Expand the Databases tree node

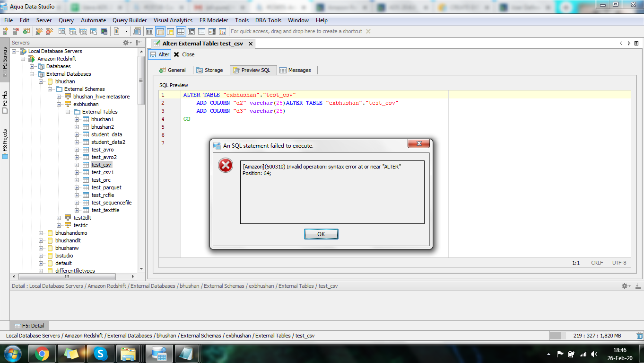[32, 66]
